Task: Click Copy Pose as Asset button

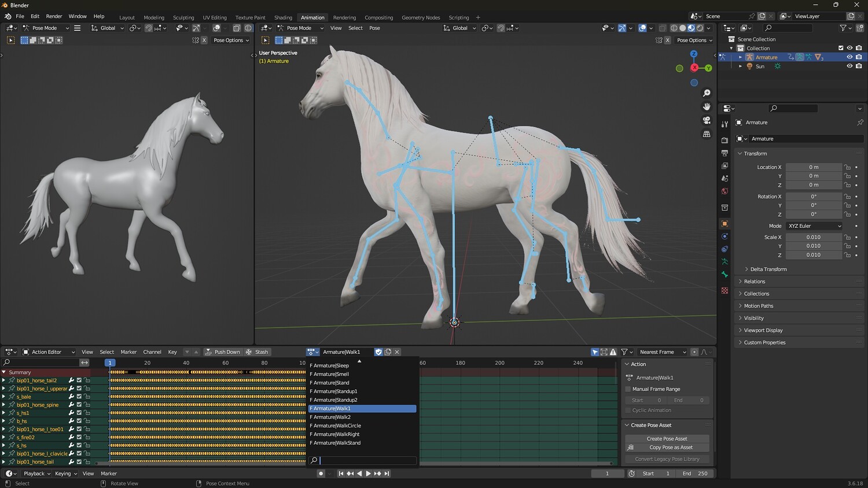Action: [x=667, y=448]
